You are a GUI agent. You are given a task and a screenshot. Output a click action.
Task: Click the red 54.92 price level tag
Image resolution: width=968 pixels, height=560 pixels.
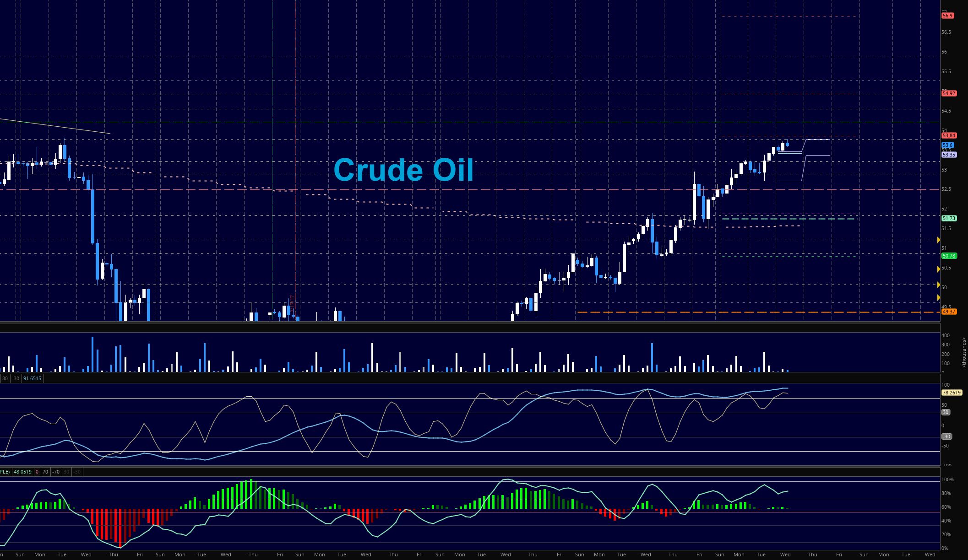tap(949, 93)
